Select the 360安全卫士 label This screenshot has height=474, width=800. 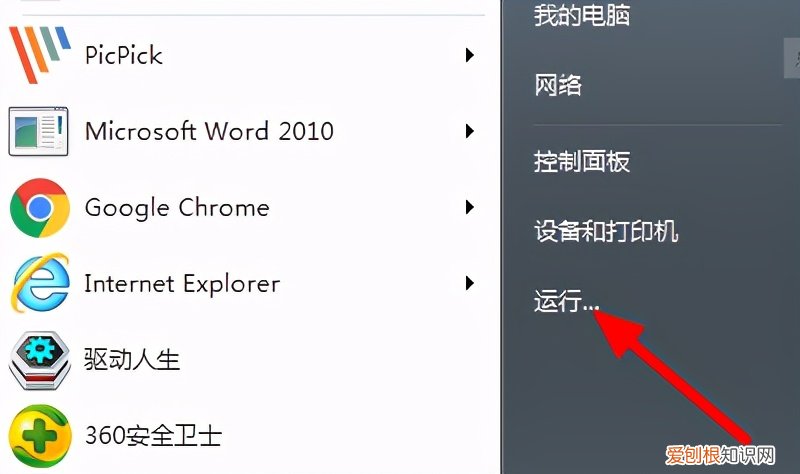coord(153,435)
